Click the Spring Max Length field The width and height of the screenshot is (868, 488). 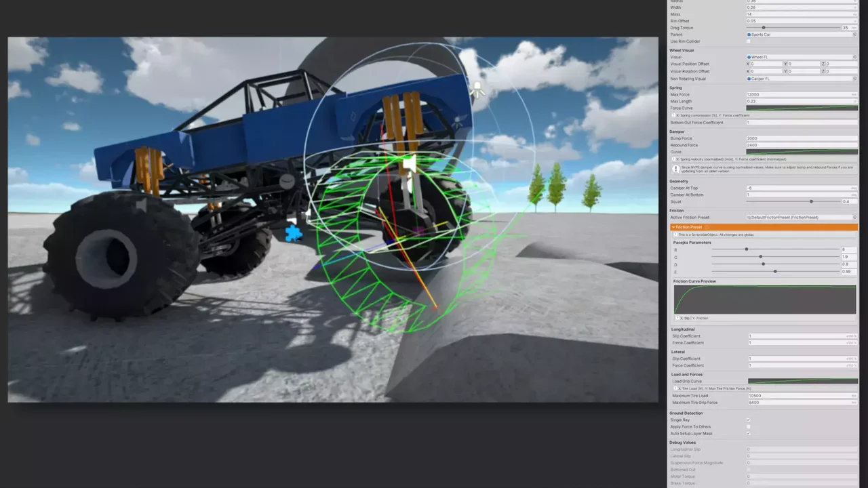point(802,101)
